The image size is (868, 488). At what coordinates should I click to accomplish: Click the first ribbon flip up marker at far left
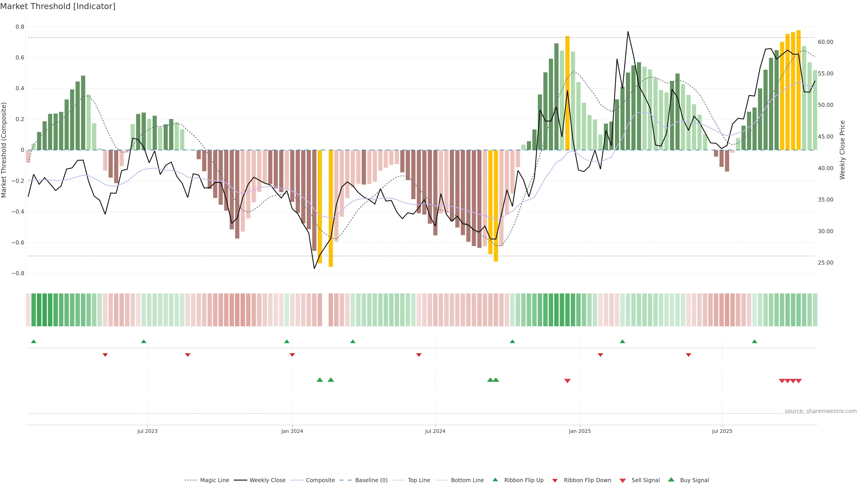pyautogui.click(x=33, y=342)
